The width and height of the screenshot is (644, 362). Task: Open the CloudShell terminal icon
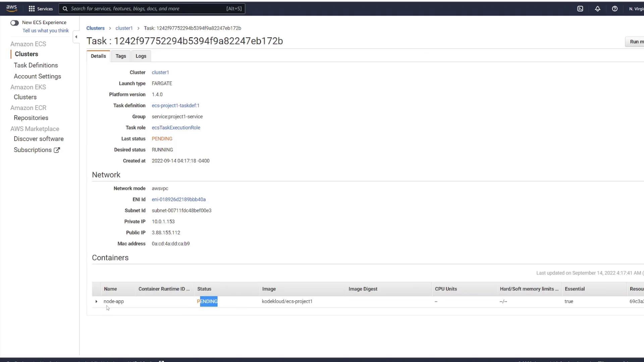(x=580, y=9)
